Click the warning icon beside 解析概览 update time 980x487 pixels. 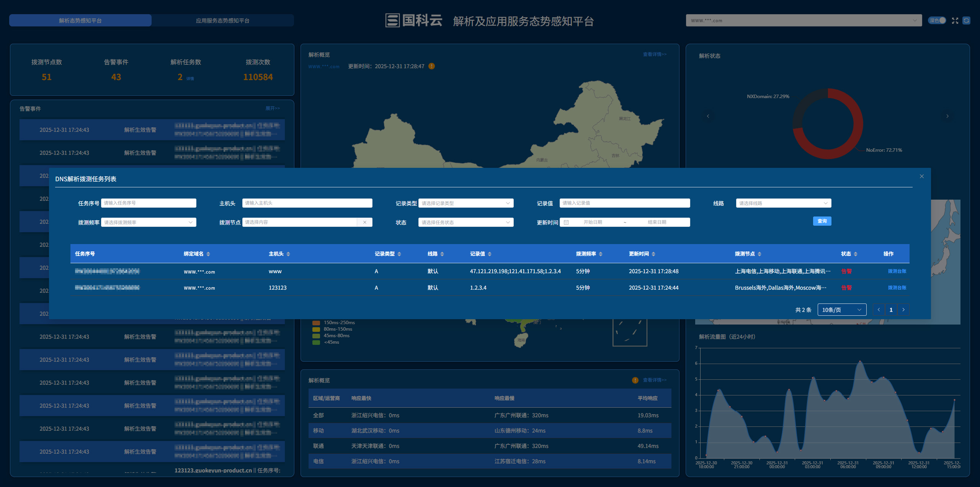(x=431, y=66)
